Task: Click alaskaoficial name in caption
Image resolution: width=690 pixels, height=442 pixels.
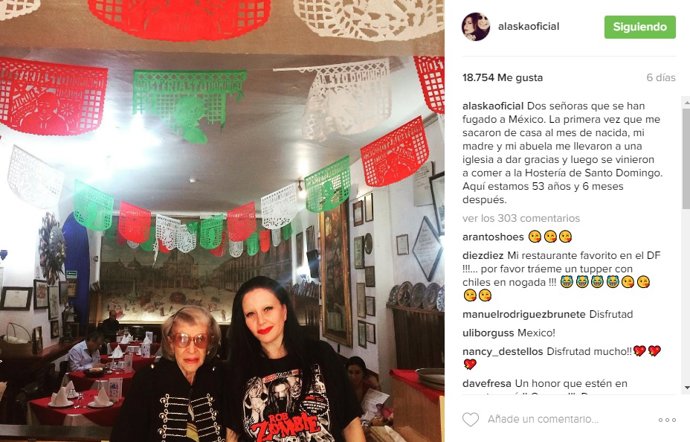Action: click(x=493, y=106)
